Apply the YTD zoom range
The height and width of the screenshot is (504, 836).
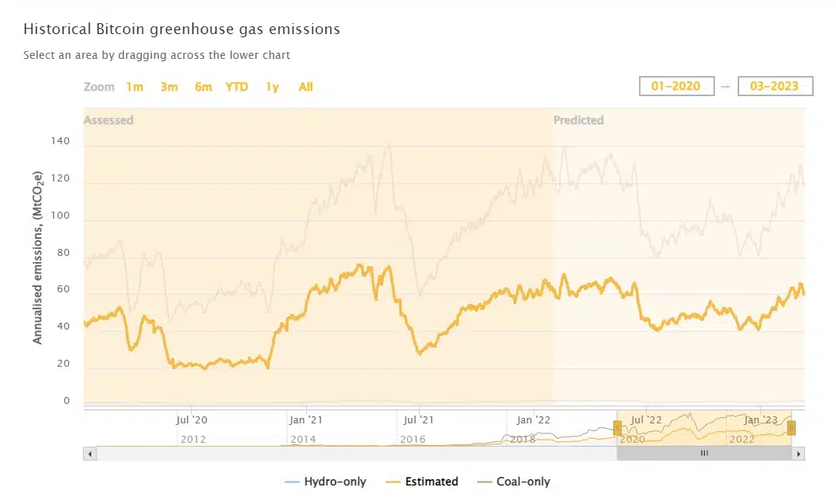(236, 87)
